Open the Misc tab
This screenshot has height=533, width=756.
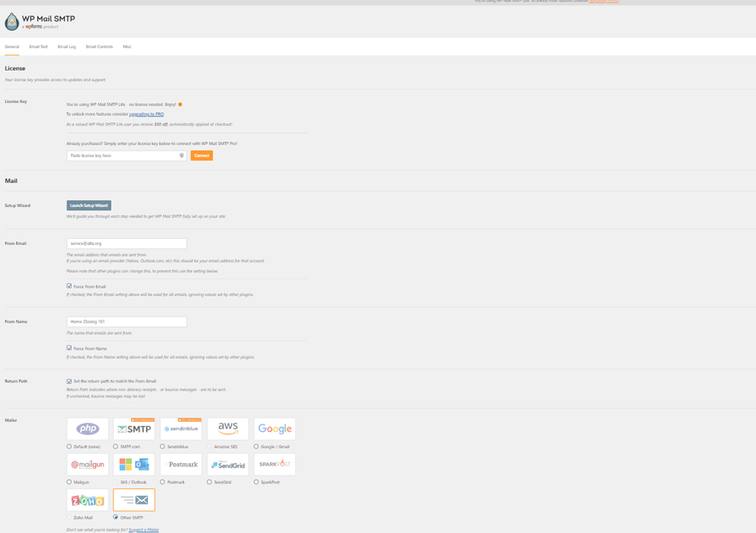(x=127, y=47)
